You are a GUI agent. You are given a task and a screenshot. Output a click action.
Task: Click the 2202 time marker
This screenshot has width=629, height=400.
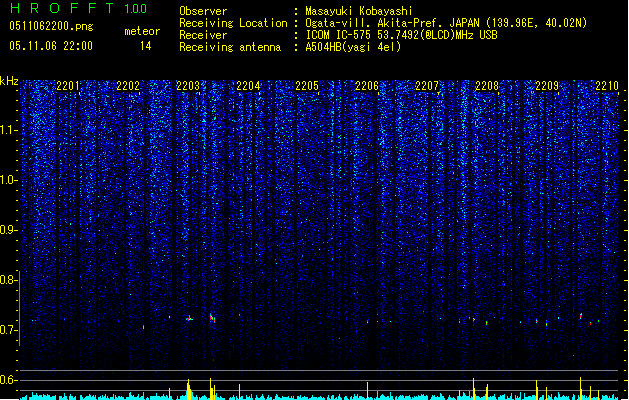click(128, 86)
